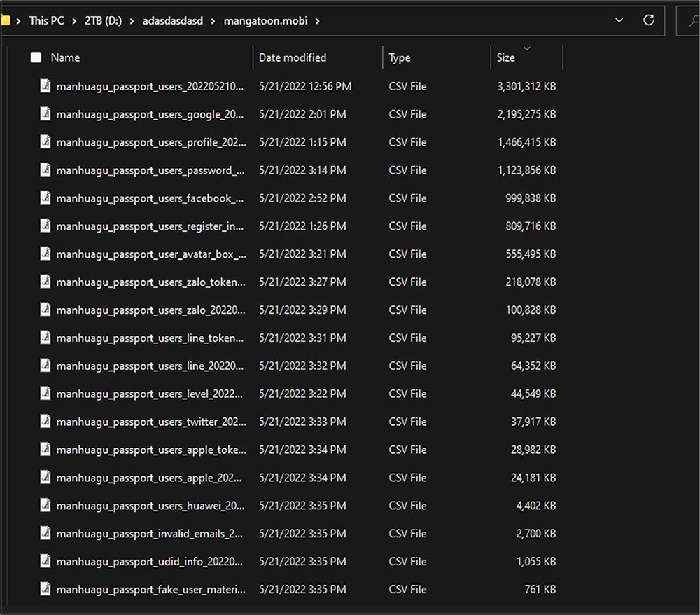Go to adasdasdasd folder breadcrumb
Screen dimensions: 700x615
(x=173, y=20)
